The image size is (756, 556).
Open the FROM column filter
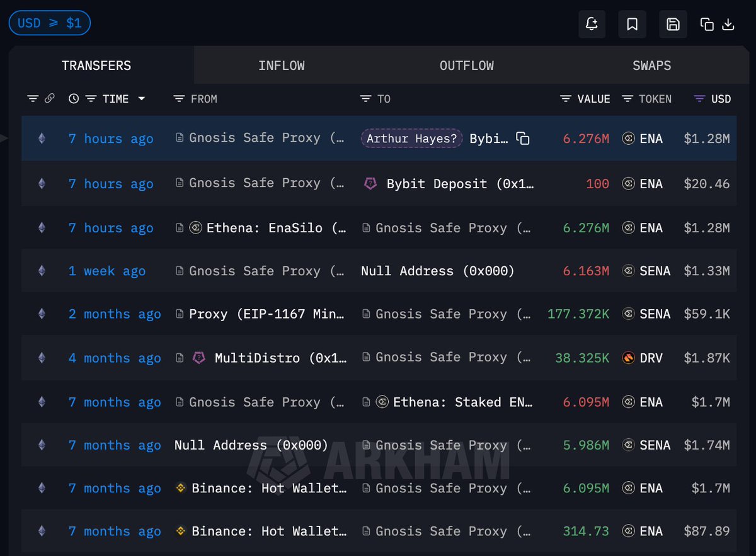coord(179,99)
